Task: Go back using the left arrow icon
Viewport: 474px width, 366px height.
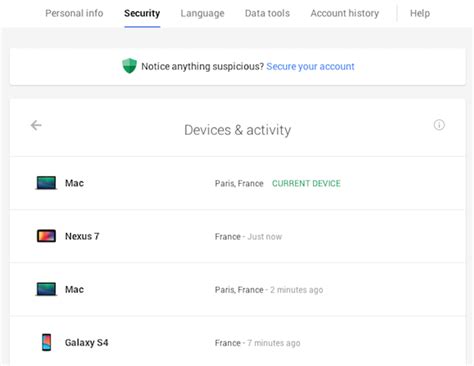Action: (36, 125)
